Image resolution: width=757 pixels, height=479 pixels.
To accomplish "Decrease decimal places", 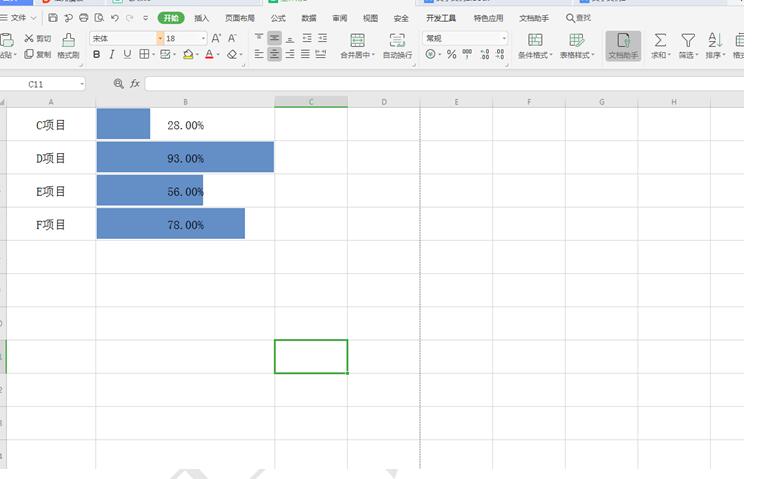I will [500, 54].
